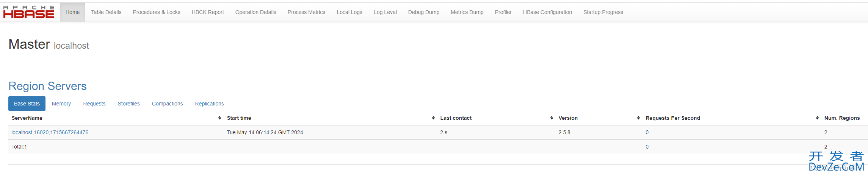Go to HBCK Report

[208, 12]
